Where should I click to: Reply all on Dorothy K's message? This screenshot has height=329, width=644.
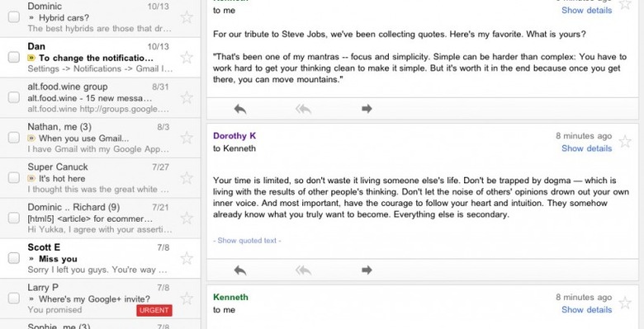(304, 270)
